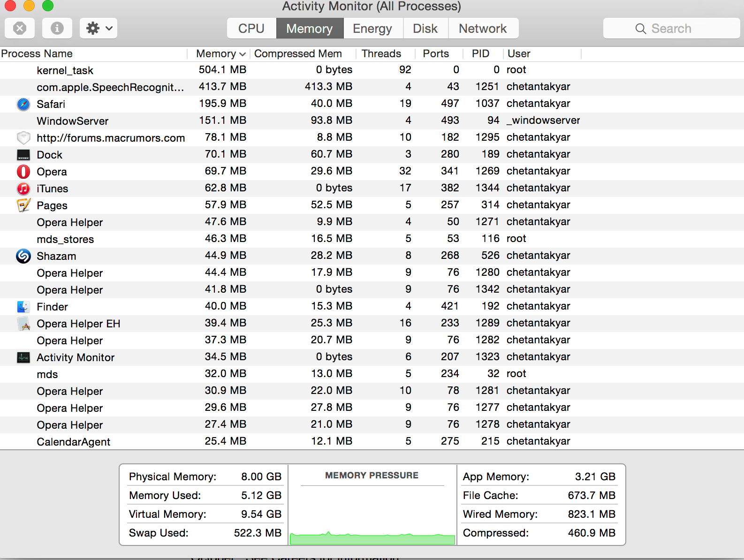The height and width of the screenshot is (560, 744).
Task: Click the Physical Memory 8.00 GB value
Action: tap(261, 477)
